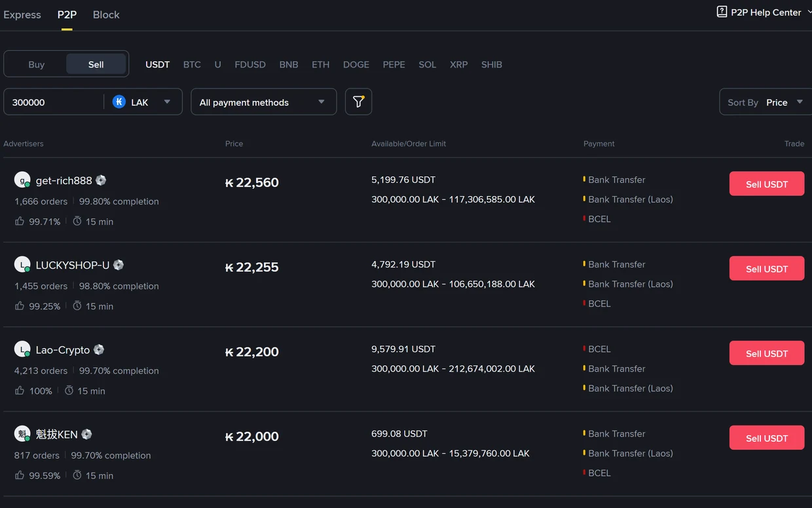The image size is (812, 508).
Task: Select the USDT coin tab
Action: click(x=157, y=64)
